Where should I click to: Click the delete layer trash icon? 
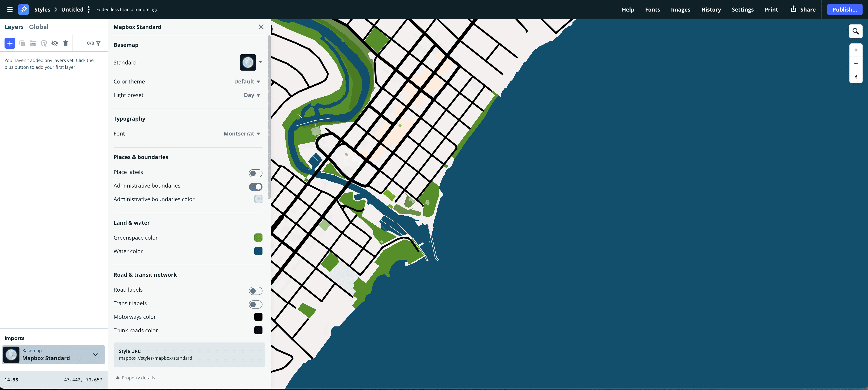pyautogui.click(x=66, y=43)
